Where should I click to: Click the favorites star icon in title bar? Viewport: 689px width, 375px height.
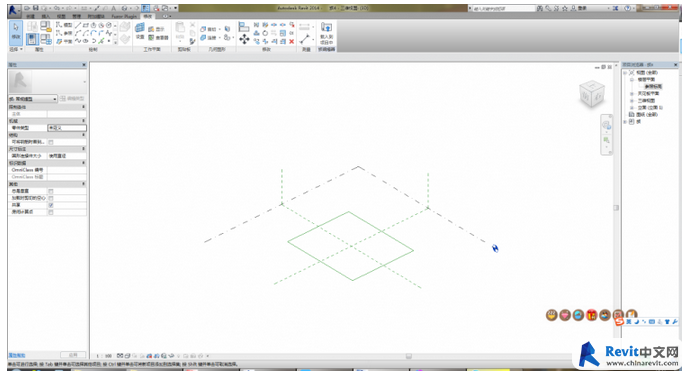point(565,8)
